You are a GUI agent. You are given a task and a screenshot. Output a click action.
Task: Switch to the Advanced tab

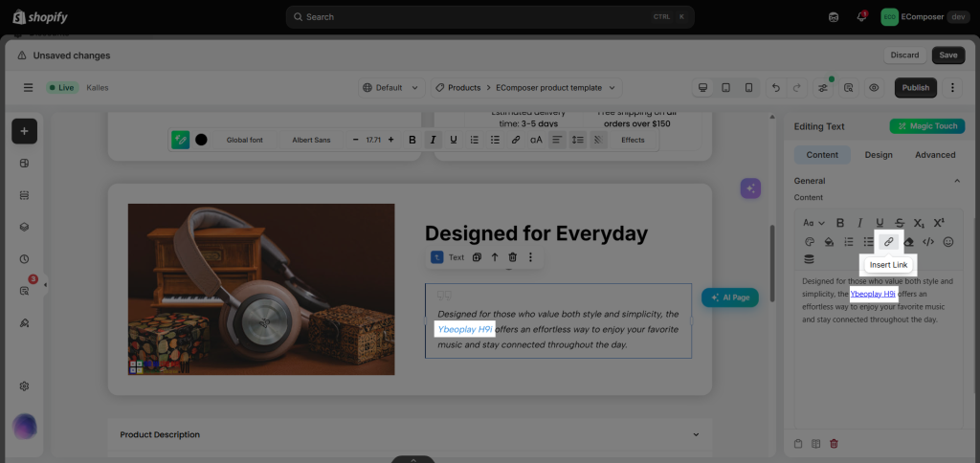(x=935, y=155)
